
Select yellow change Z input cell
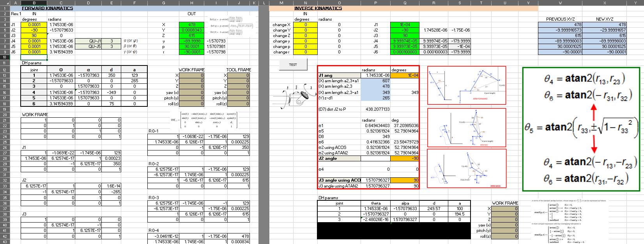305,35
